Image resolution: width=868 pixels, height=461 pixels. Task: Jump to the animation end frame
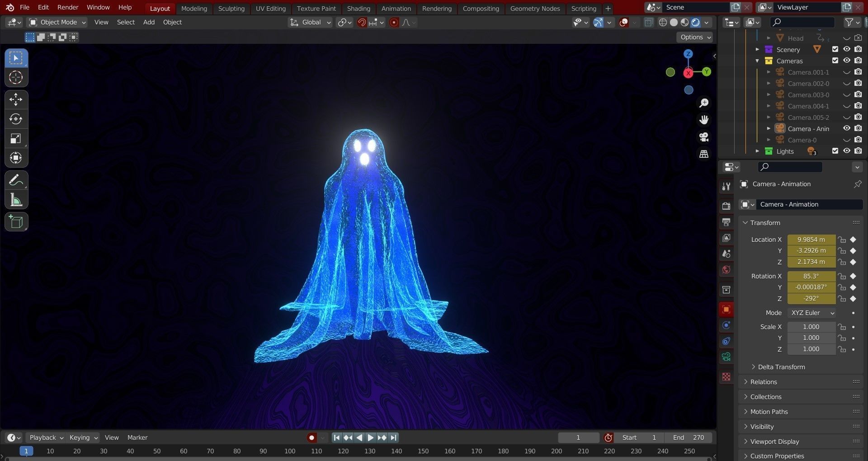tap(394, 437)
